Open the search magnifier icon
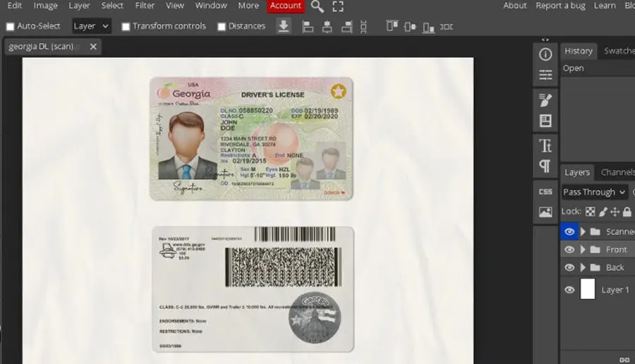635x364 pixels. click(x=317, y=6)
